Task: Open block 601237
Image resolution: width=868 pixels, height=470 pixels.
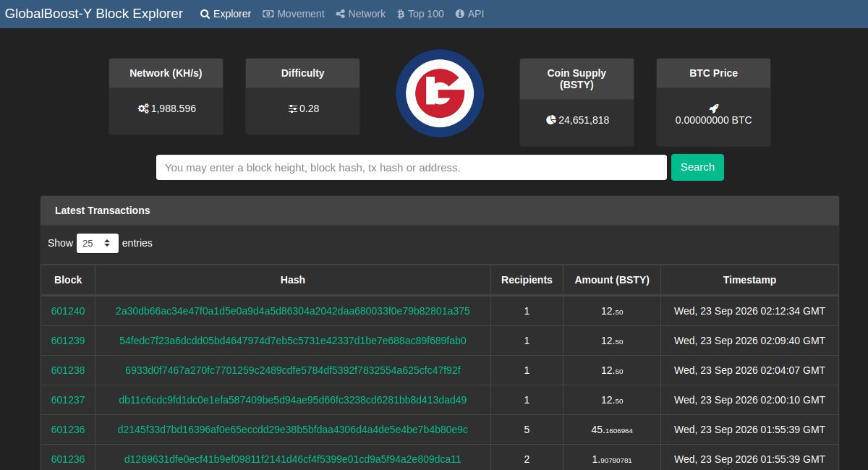Action: coord(68,400)
